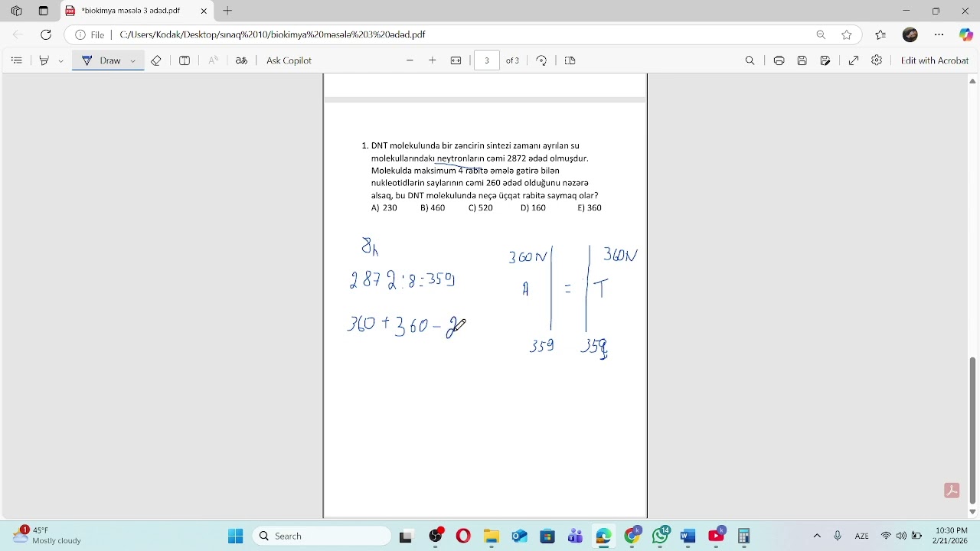980x551 pixels.
Task: Zoom out with the minus button
Action: 410,60
